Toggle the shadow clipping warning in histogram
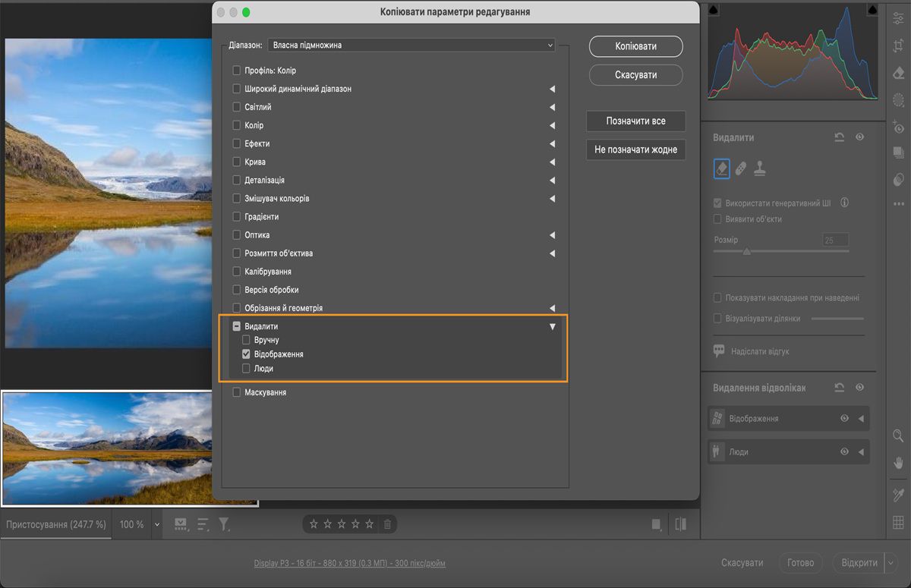 714,10
